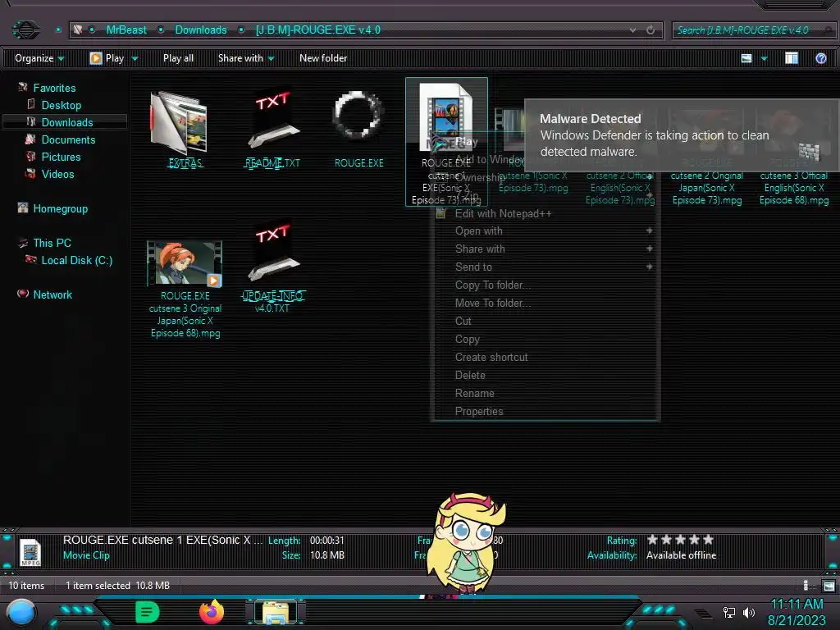Click the network tray icon
Screen dimensions: 840x630
click(x=729, y=612)
